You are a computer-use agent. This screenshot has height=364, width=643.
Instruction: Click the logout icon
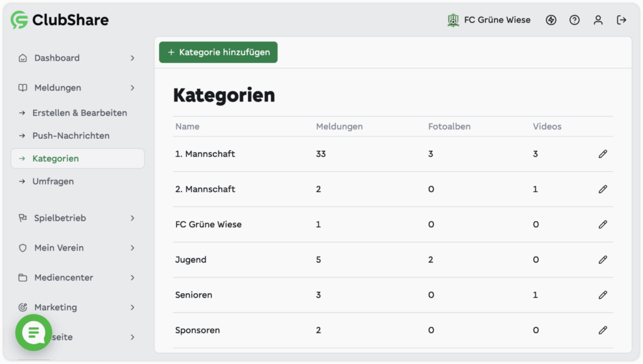621,19
